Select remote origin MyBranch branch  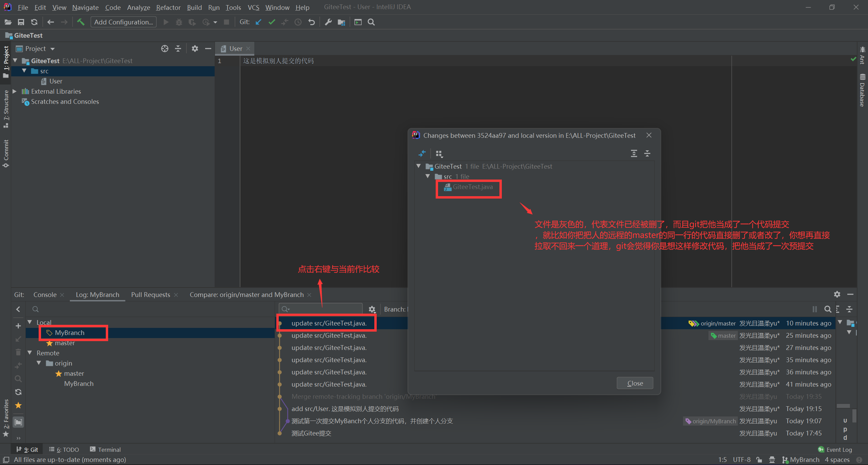point(79,384)
